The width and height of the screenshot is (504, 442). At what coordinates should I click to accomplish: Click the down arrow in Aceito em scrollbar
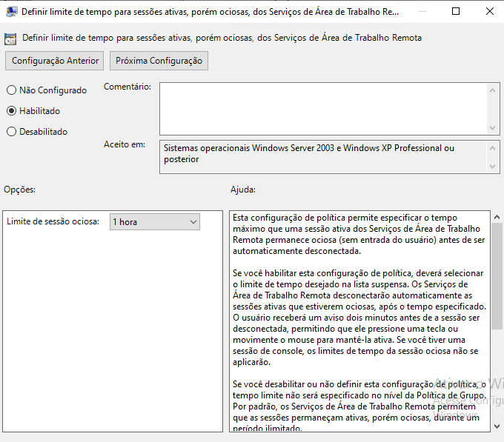[x=494, y=167]
